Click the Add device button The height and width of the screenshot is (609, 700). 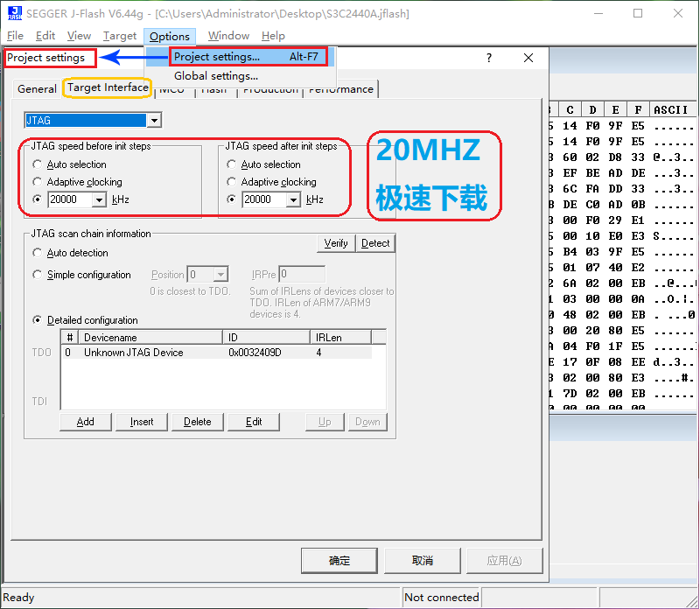click(x=85, y=422)
